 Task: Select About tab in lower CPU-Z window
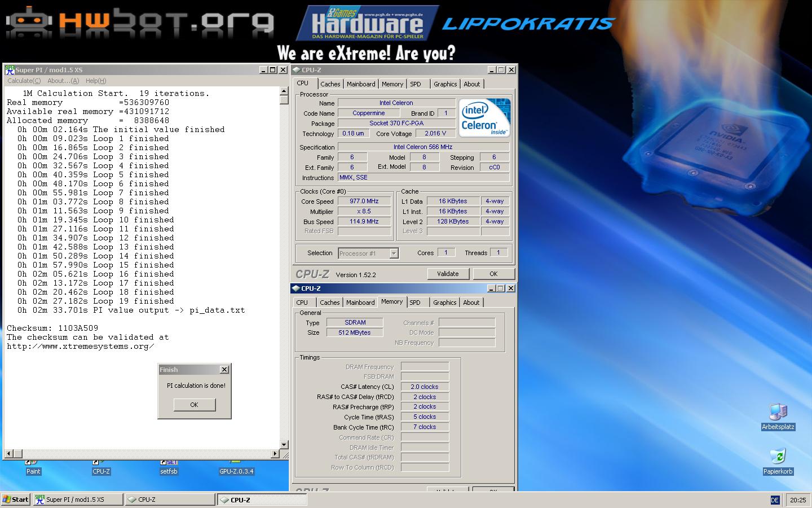tap(471, 303)
